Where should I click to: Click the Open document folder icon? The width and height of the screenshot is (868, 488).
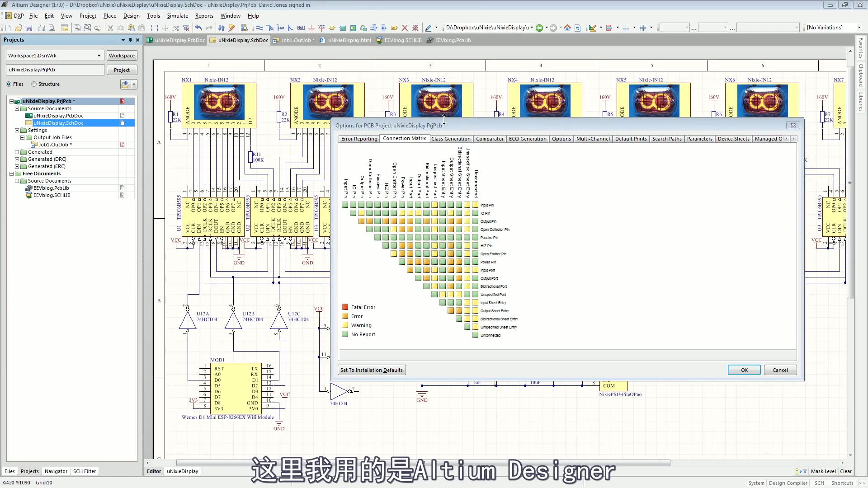18,28
